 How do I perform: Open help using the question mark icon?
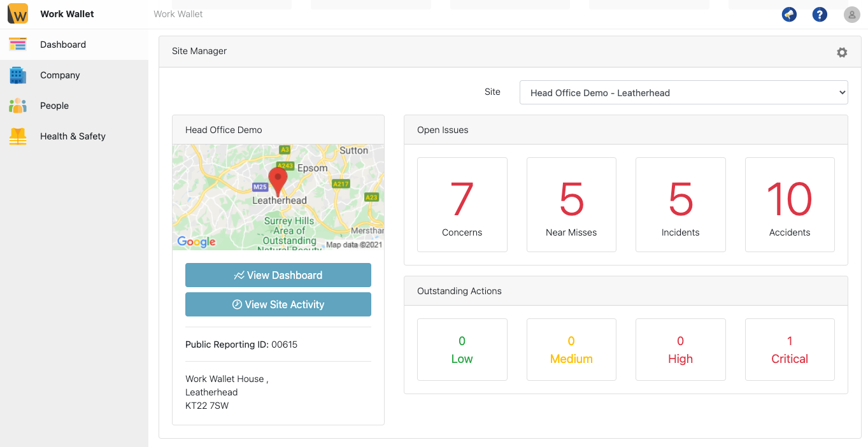(x=820, y=14)
